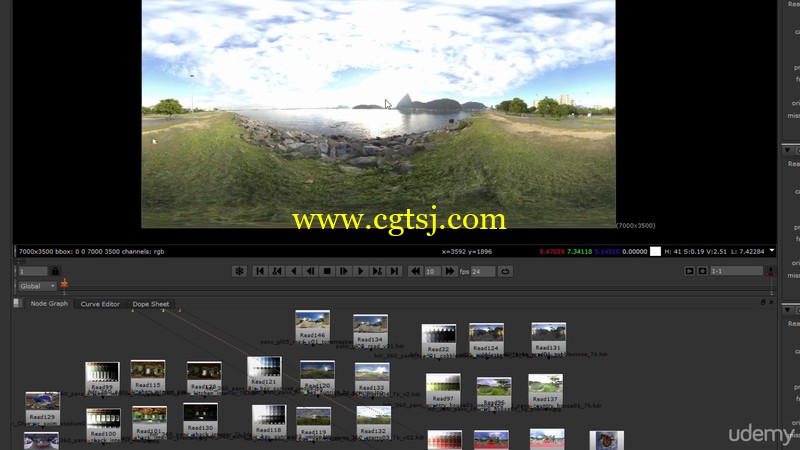Toggle the frame range lock icon
Screen dimensions: 800x450
55,271
